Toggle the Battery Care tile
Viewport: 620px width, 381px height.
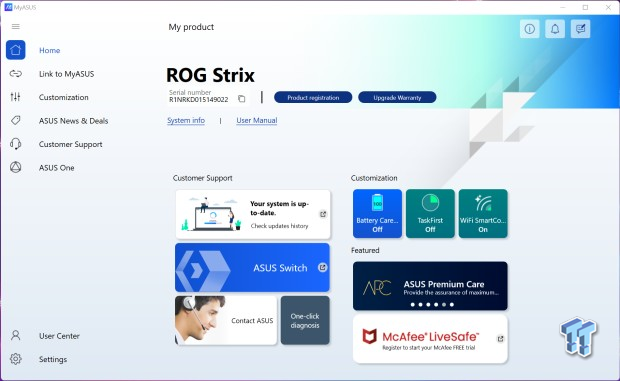(377, 213)
